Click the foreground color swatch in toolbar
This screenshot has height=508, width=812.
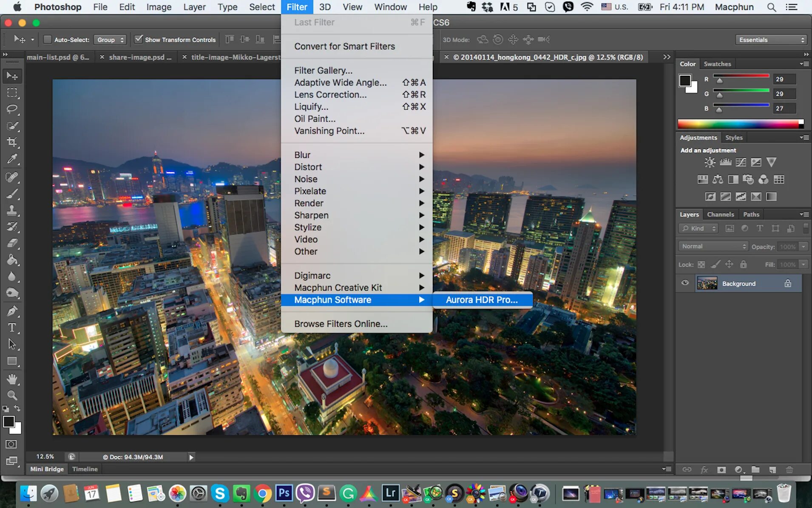coord(9,422)
